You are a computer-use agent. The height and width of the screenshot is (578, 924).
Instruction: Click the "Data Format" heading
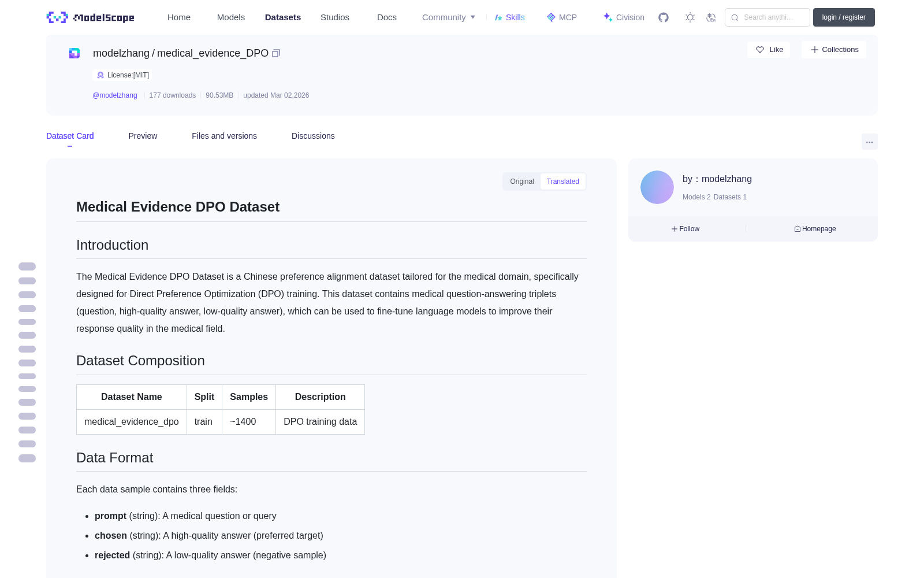[x=114, y=458]
